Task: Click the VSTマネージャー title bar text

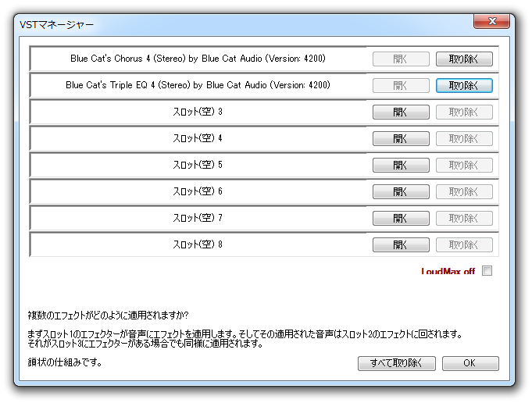Action: tap(57, 25)
